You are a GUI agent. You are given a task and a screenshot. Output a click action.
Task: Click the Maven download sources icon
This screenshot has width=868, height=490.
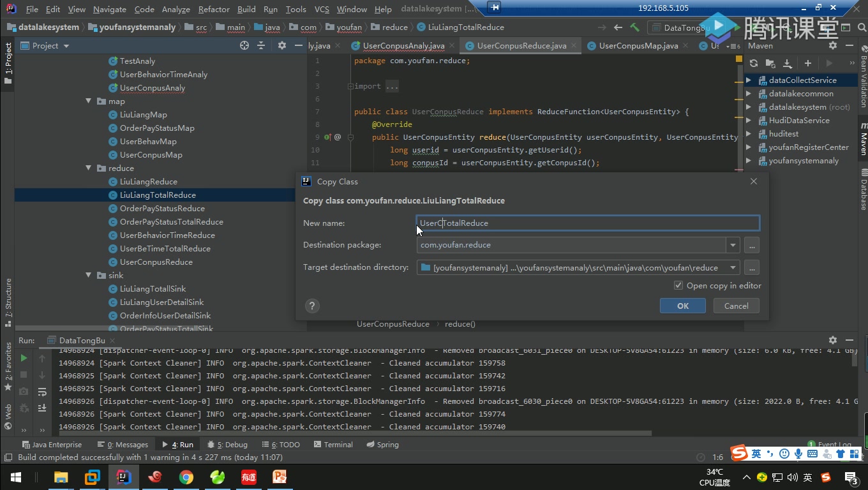click(x=787, y=63)
